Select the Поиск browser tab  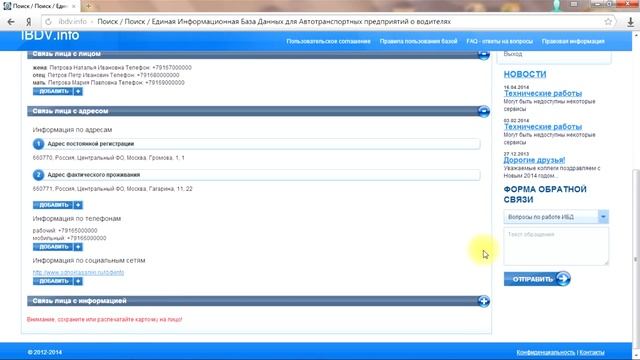tap(40, 6)
